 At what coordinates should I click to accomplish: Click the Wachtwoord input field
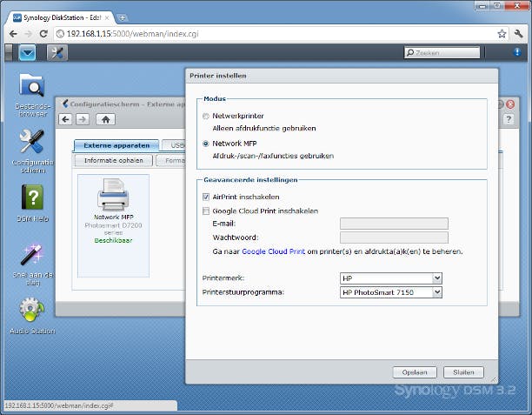[394, 238]
